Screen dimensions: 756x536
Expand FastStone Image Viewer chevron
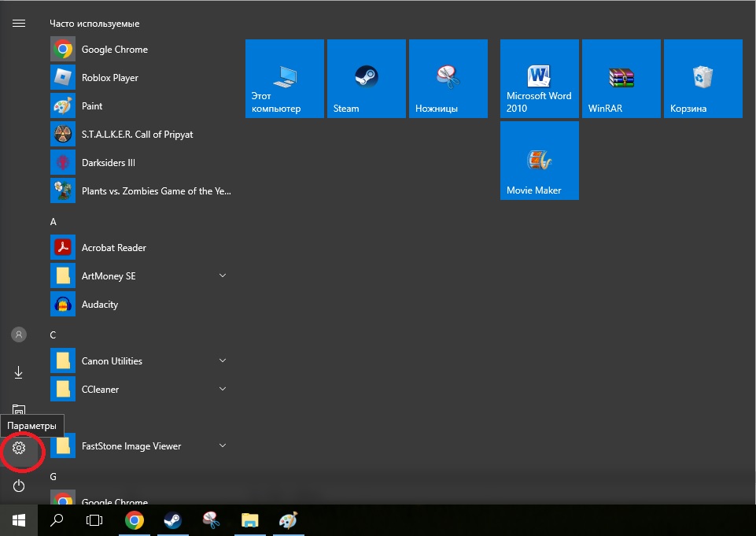click(x=223, y=445)
